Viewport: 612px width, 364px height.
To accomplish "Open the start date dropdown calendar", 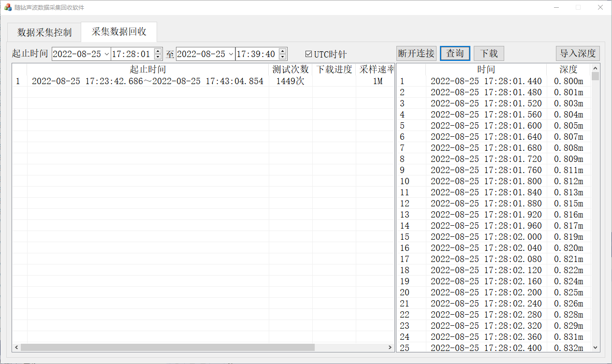I will [x=106, y=54].
